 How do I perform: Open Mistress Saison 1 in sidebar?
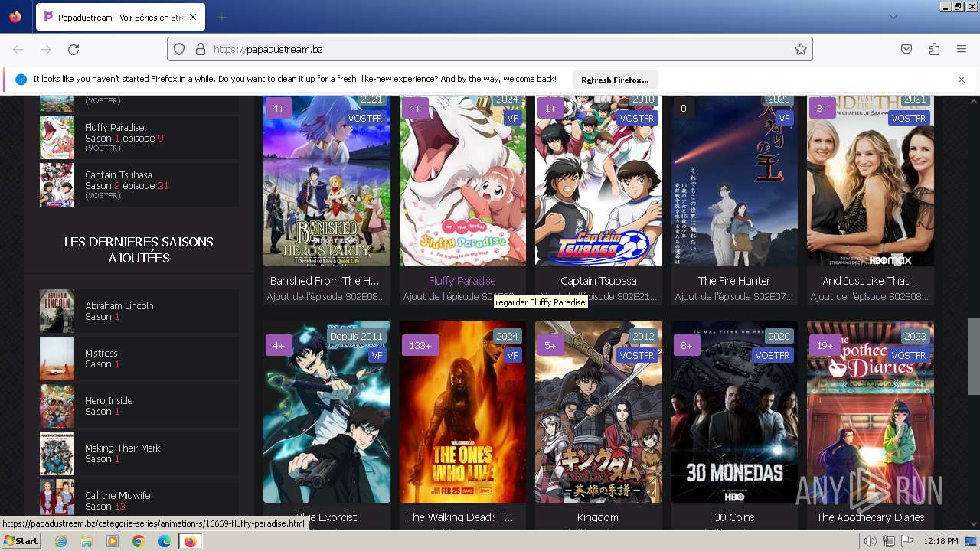(x=139, y=358)
